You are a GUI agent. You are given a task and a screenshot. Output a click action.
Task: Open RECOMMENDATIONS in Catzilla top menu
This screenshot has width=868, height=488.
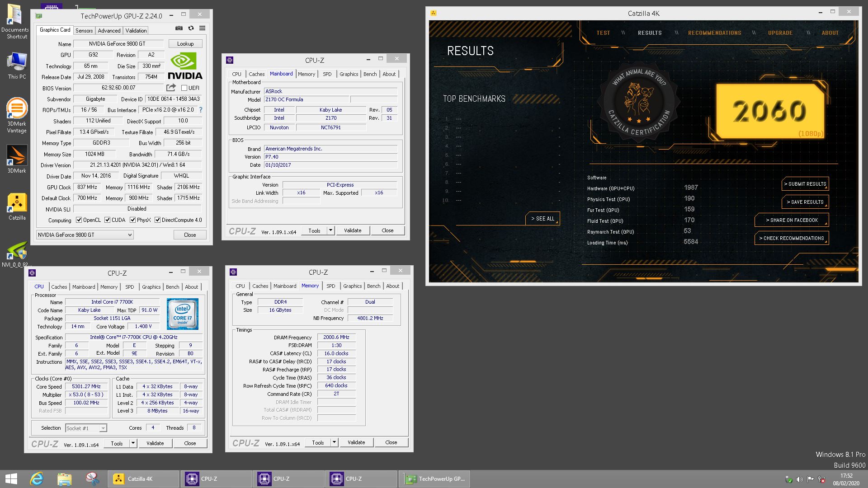pyautogui.click(x=714, y=33)
